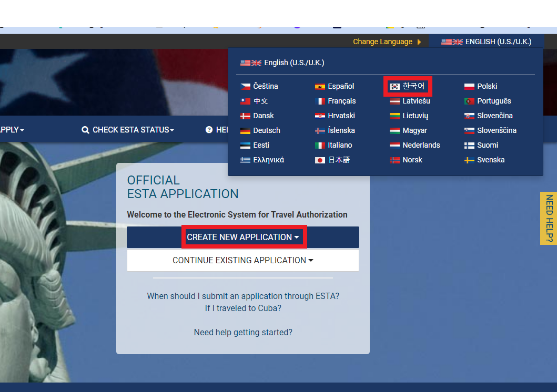The image size is (557, 392).
Task: Select English (U.S./U.K.) in language panel
Action: [x=282, y=63]
